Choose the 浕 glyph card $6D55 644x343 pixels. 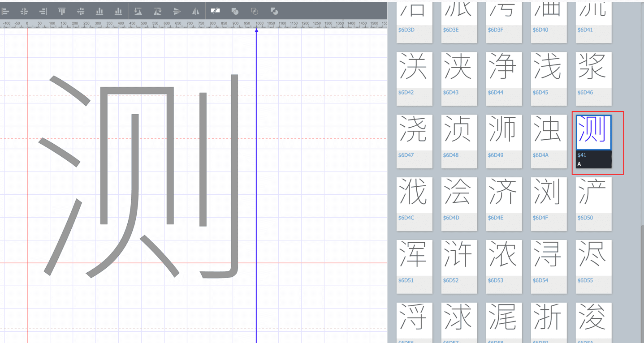click(594, 267)
